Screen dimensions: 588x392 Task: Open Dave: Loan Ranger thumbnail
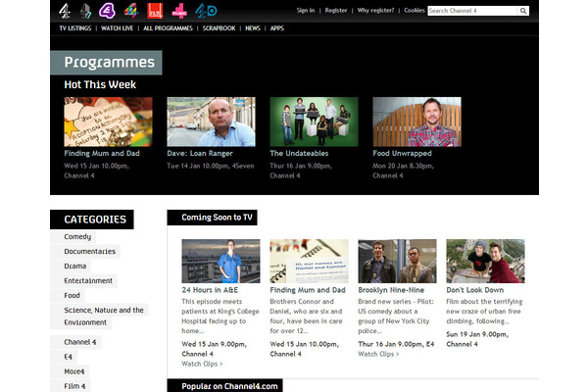click(211, 122)
